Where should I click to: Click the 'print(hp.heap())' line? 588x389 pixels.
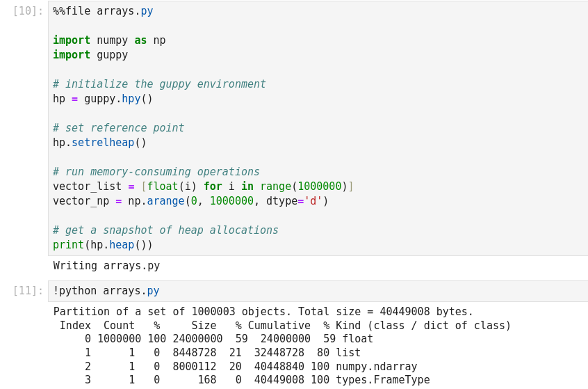coord(103,245)
